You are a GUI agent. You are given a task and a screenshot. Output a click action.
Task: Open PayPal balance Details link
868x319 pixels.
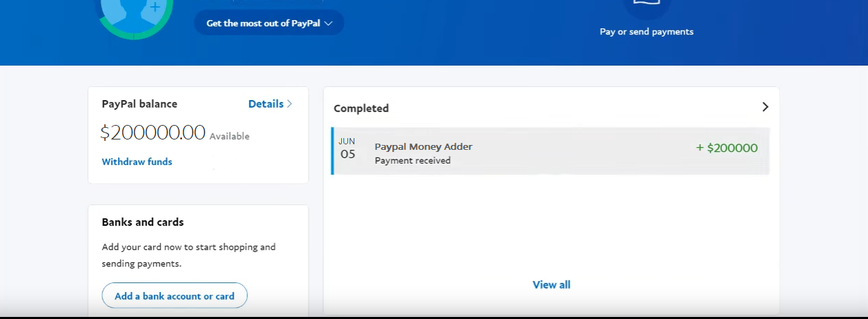[270, 104]
